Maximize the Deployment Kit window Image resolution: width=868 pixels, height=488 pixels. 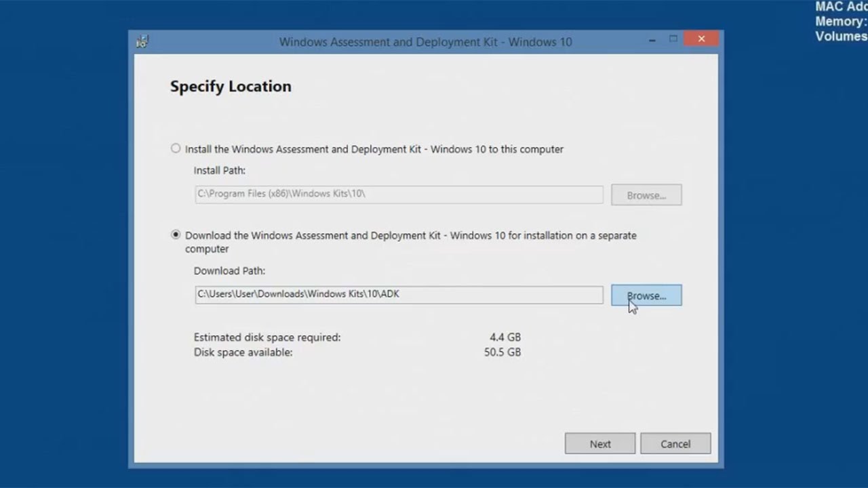[x=673, y=39]
